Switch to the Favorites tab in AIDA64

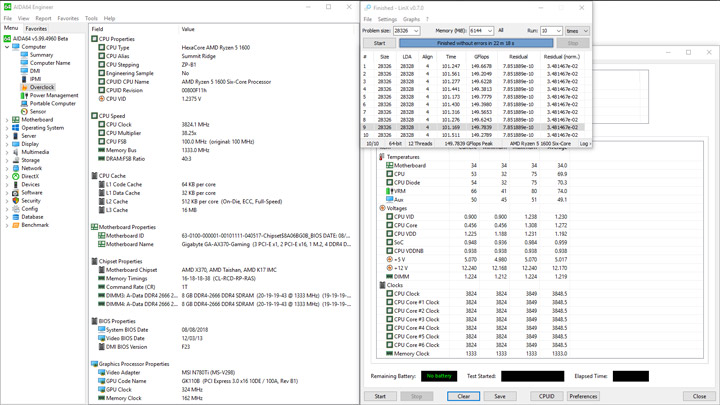tap(36, 28)
